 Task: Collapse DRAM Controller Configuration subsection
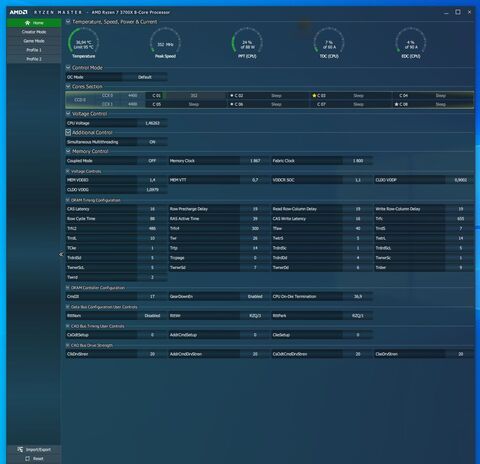click(68, 287)
